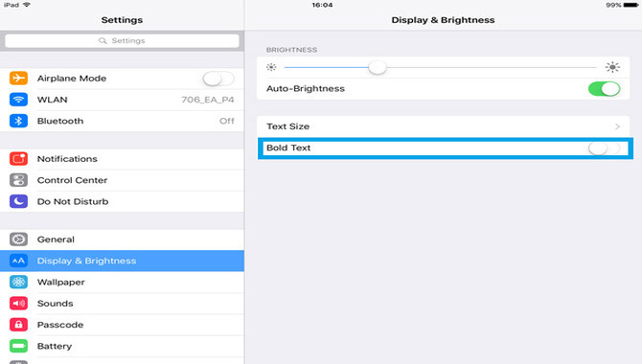This screenshot has height=364, width=642.
Task: Tap the Bluetooth icon in sidebar
Action: [18, 121]
